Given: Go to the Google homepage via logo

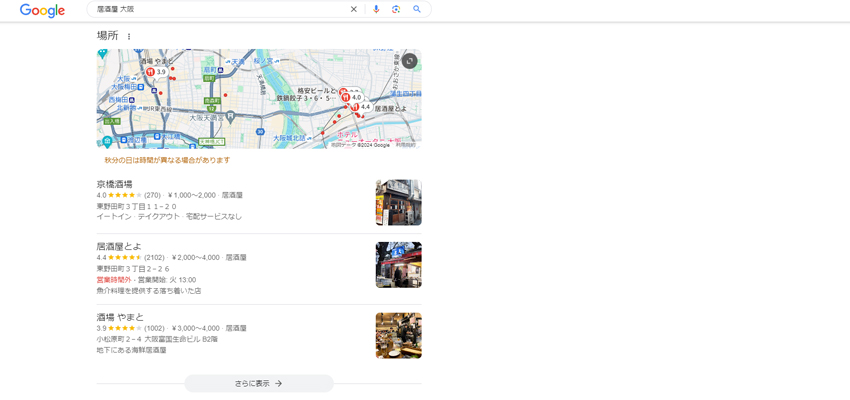Looking at the screenshot, I should 42,10.
